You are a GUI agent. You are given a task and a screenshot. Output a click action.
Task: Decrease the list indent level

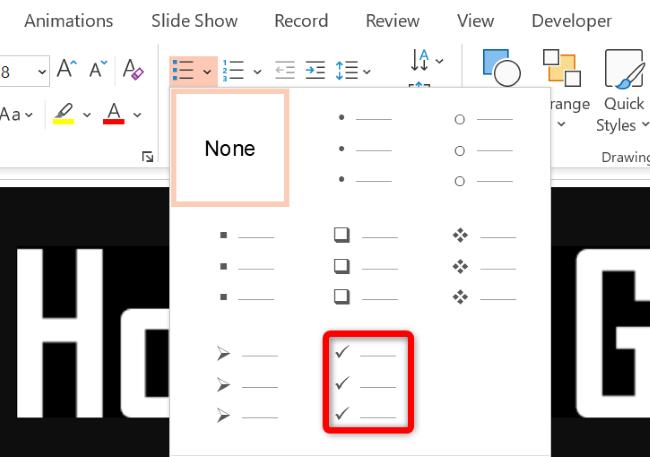pyautogui.click(x=285, y=70)
